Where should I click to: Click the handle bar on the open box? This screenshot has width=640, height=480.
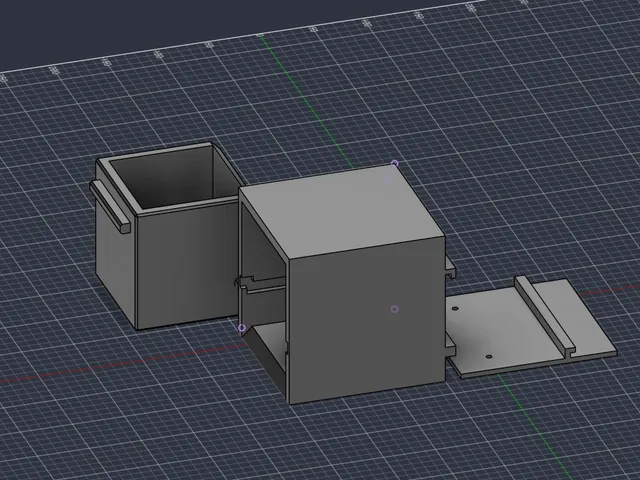(x=109, y=207)
